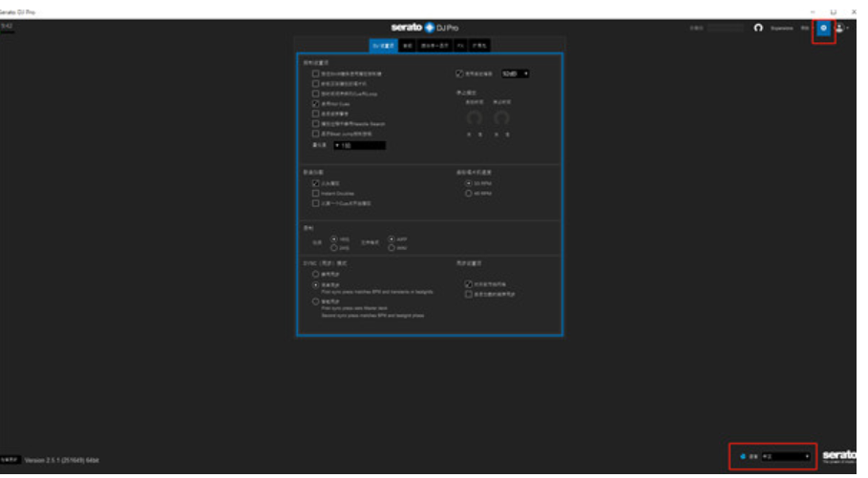This screenshot has height=478, width=868.
Task: Open the language dropdown at bottom right
Action: click(x=786, y=456)
